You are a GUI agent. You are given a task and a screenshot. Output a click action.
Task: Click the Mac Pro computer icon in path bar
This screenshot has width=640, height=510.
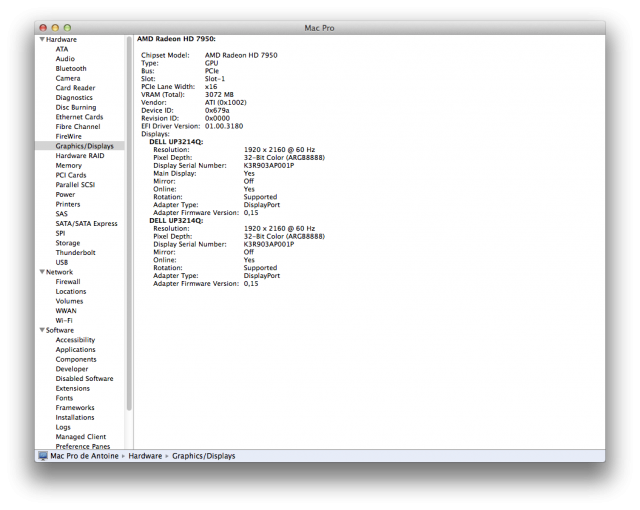pyautogui.click(x=43, y=456)
